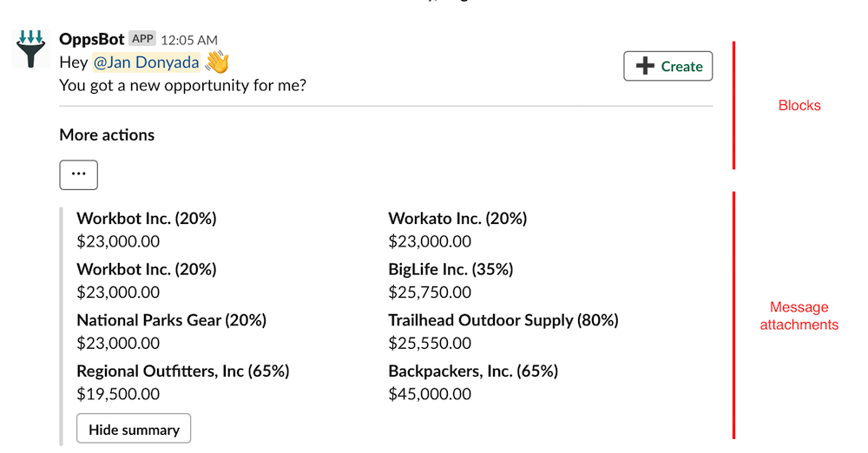The height and width of the screenshot is (453, 868).
Task: Click the 12:05 AM message timestamp
Action: 189,40
